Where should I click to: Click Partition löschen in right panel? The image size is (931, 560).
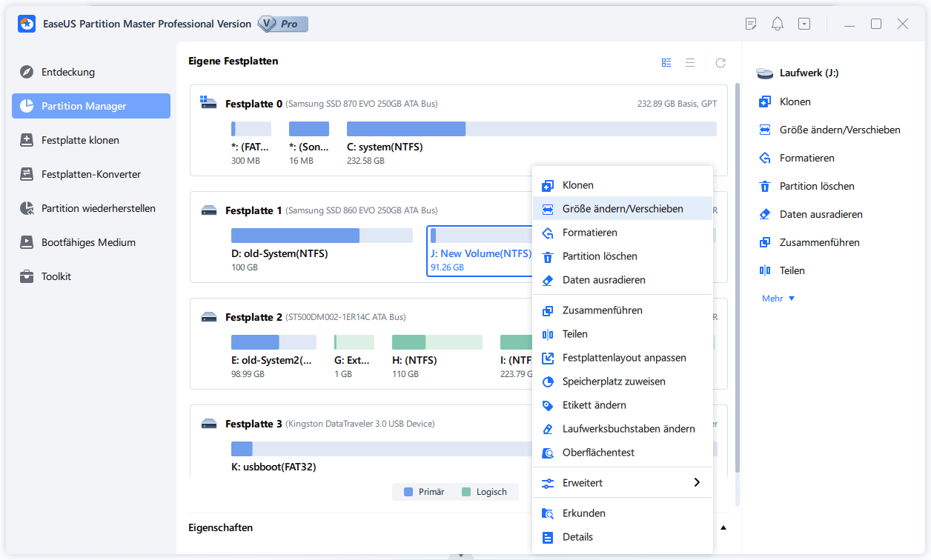click(806, 186)
